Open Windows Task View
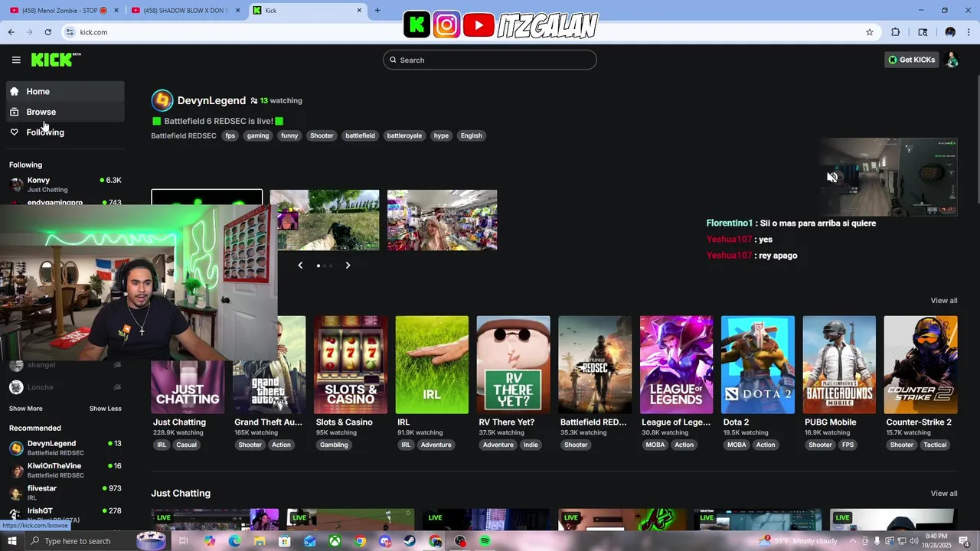The height and width of the screenshot is (551, 980). (x=184, y=541)
